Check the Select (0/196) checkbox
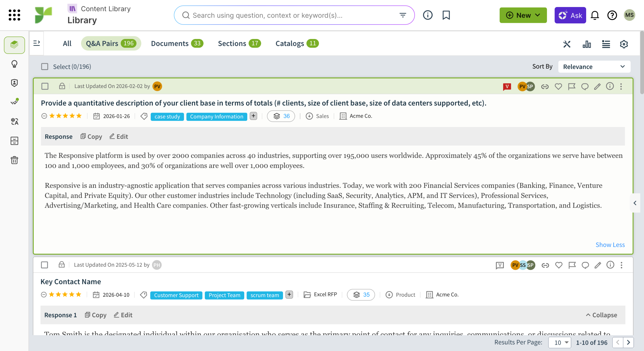644x351 pixels. point(45,67)
